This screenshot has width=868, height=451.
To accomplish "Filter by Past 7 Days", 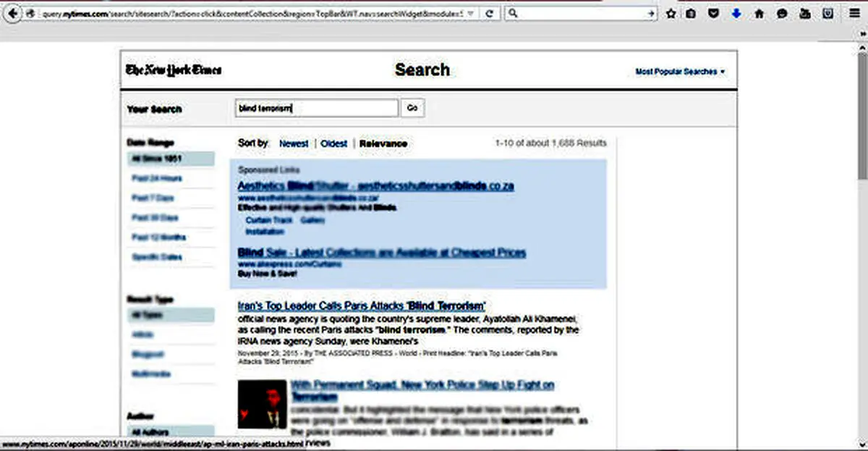I will [x=153, y=198].
